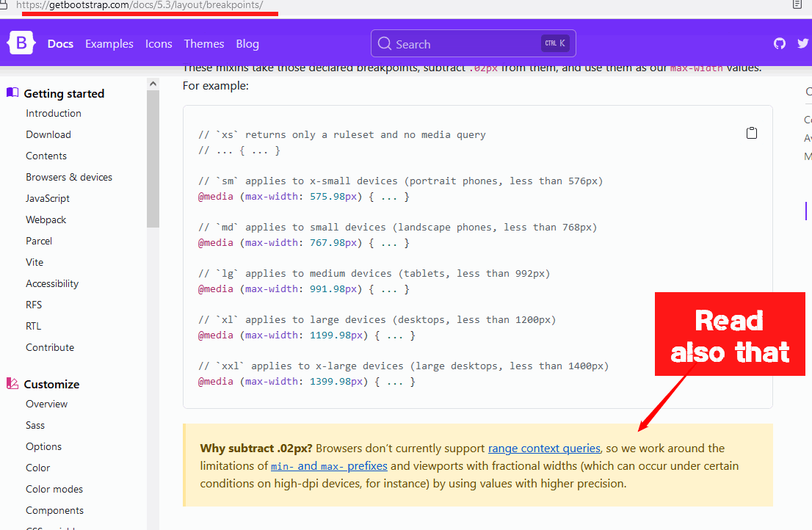This screenshot has height=530, width=812.
Task: Click the reader view icon in address bar
Action: [797, 4]
